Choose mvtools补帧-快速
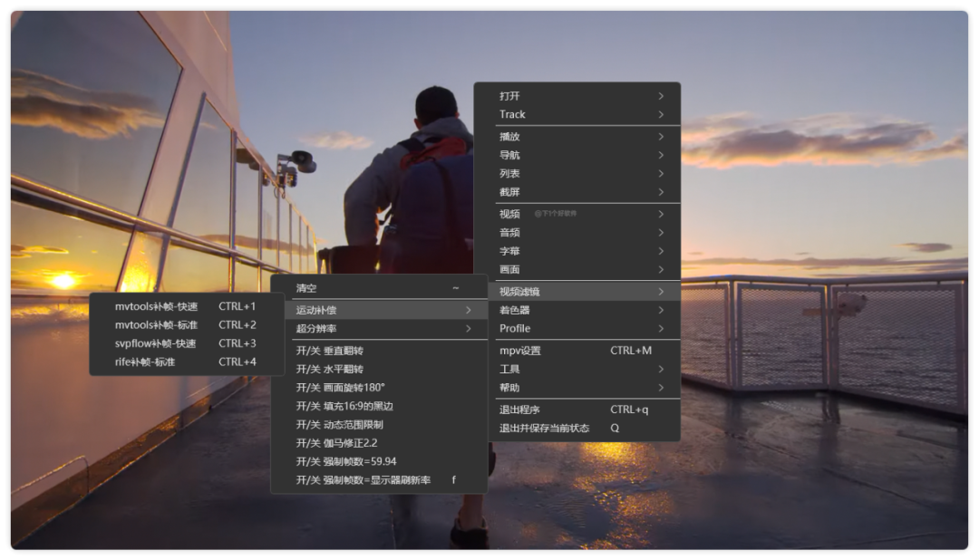This screenshot has height=560, width=979. click(187, 306)
